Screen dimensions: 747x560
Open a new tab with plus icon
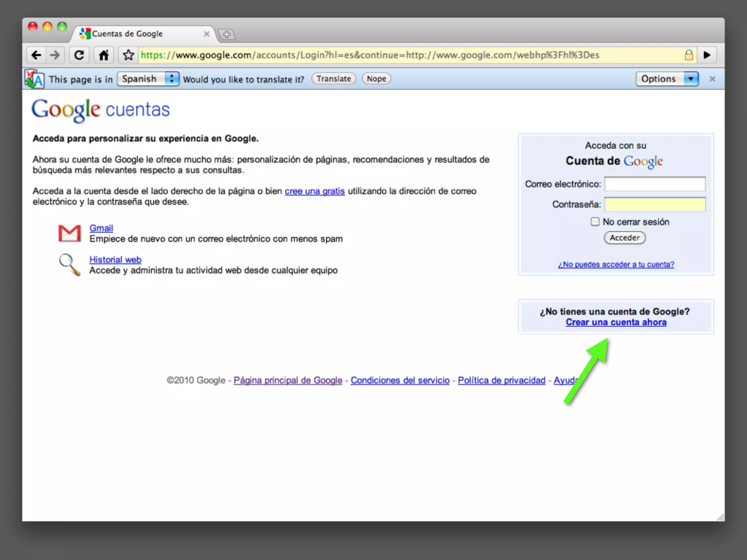point(227,34)
